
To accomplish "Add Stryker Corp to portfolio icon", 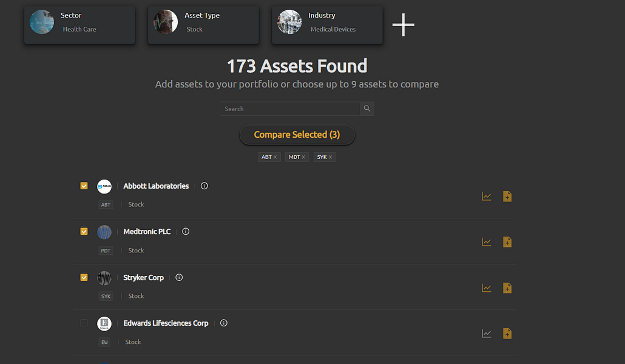I will pyautogui.click(x=507, y=288).
